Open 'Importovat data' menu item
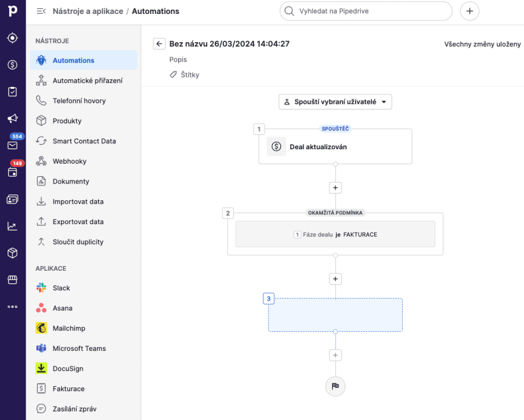 (78, 202)
